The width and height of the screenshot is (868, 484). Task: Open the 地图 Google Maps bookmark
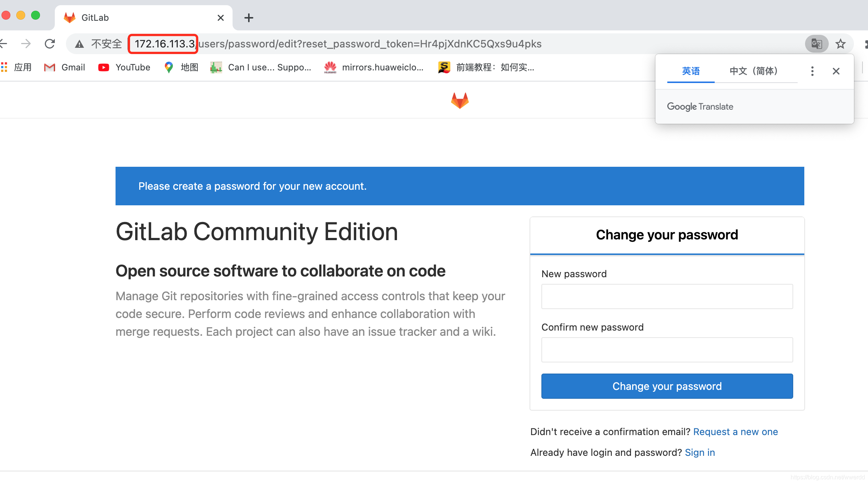pos(181,67)
